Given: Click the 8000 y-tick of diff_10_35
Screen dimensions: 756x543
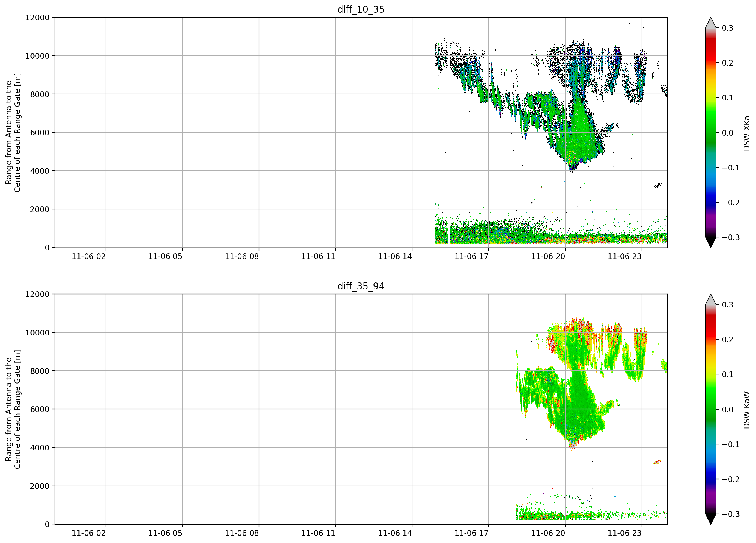Looking at the screenshot, I should click(x=40, y=94).
